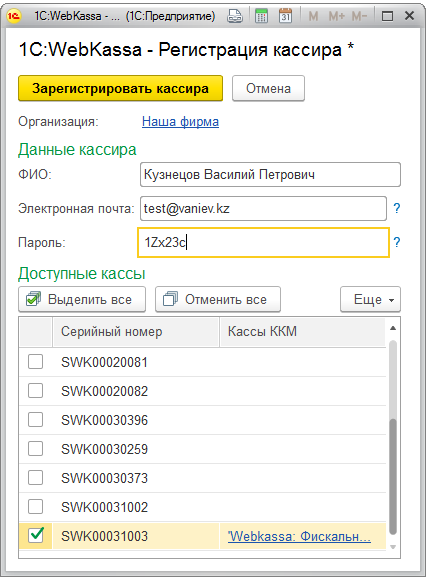
Task: Click Выделить все button
Action: tap(82, 299)
